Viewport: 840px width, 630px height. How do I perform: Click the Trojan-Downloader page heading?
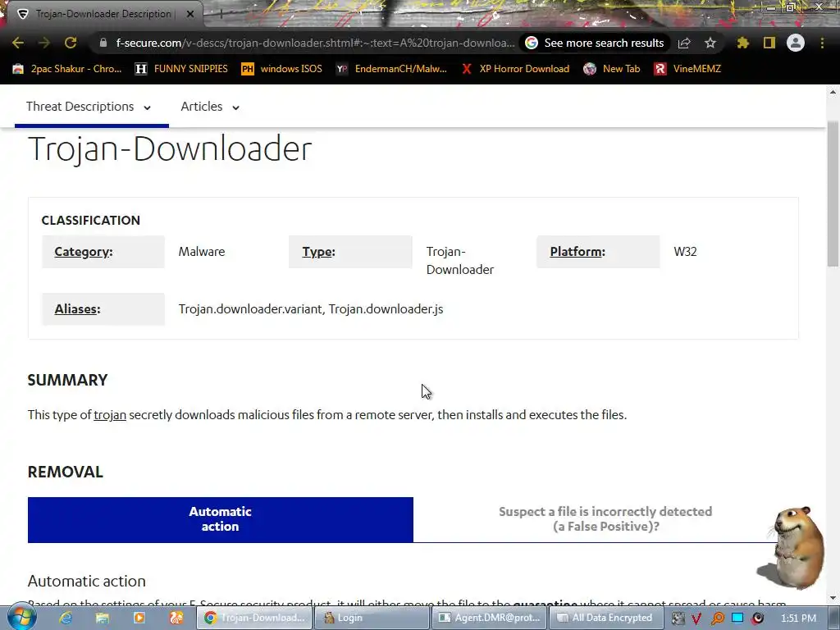(170, 149)
